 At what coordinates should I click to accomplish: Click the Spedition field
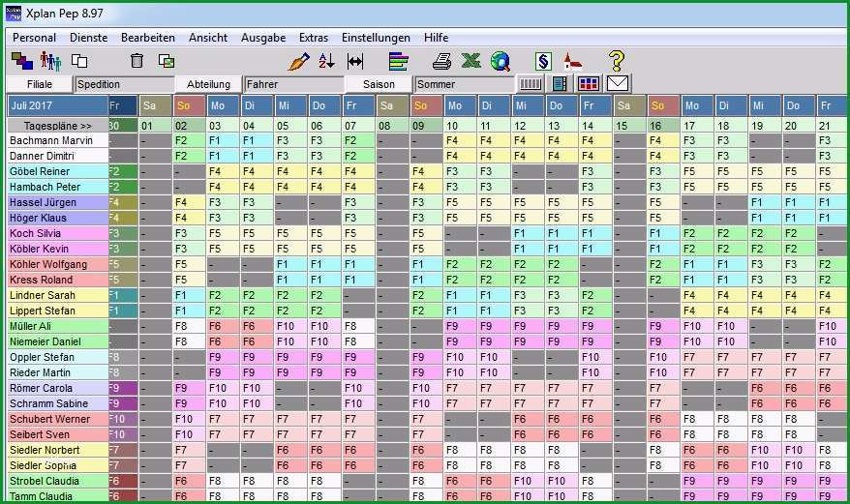pos(125,84)
